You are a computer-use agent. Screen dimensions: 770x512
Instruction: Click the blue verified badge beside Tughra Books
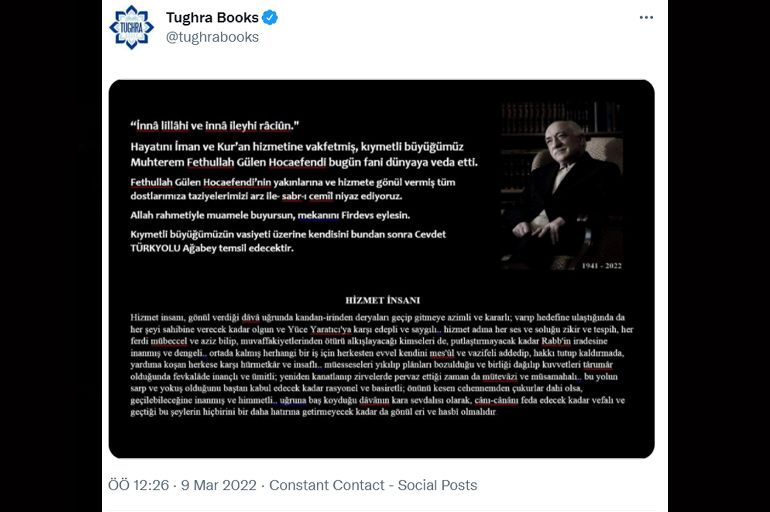coord(270,18)
